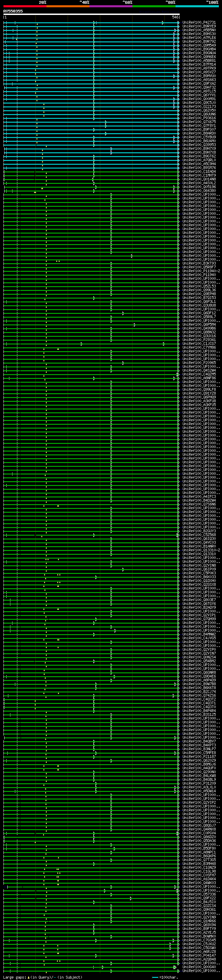This screenshot has width=222, height=980.
Task: Select hit label UniRef100_C7GS45
Action: 199,940
